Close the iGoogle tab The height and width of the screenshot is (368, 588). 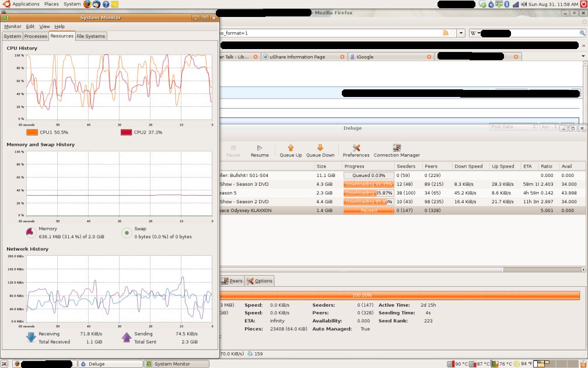pos(429,57)
